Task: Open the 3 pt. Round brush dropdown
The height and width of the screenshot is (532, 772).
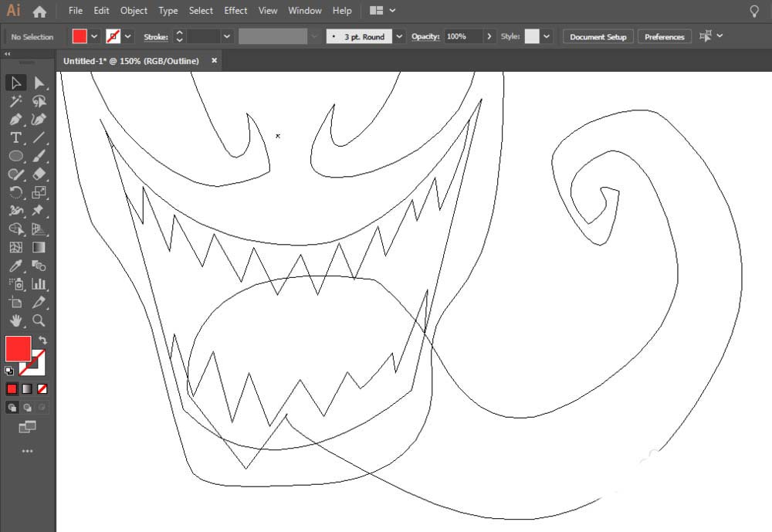Action: point(399,36)
